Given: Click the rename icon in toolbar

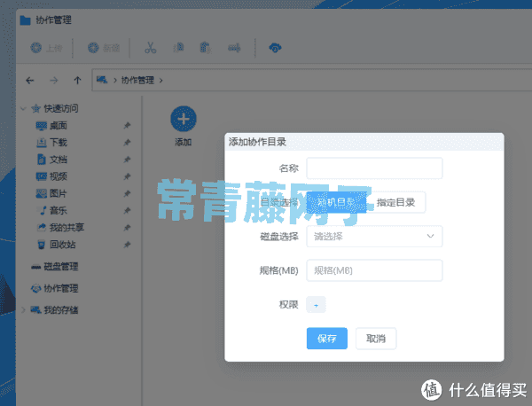Looking at the screenshot, I should point(234,48).
